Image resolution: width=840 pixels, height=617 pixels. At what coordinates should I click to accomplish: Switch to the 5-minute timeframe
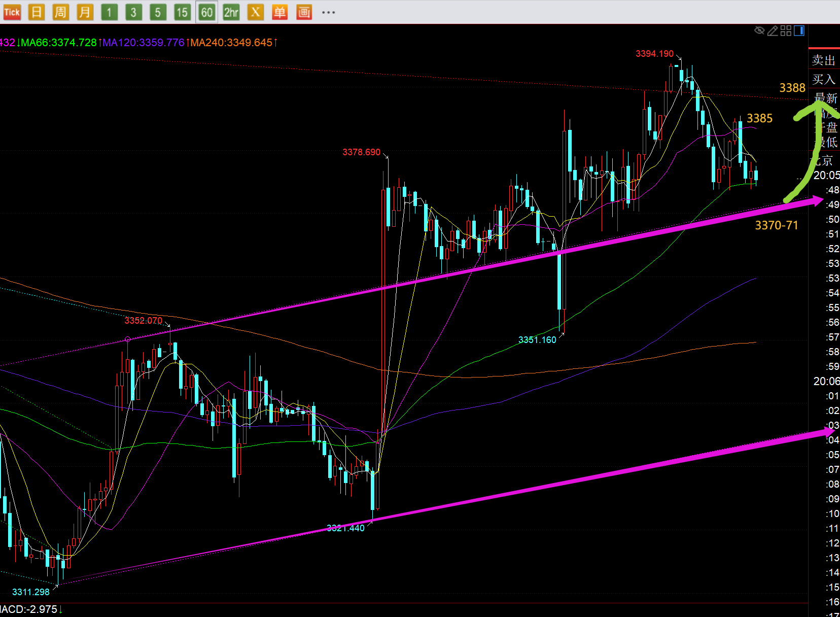[158, 12]
